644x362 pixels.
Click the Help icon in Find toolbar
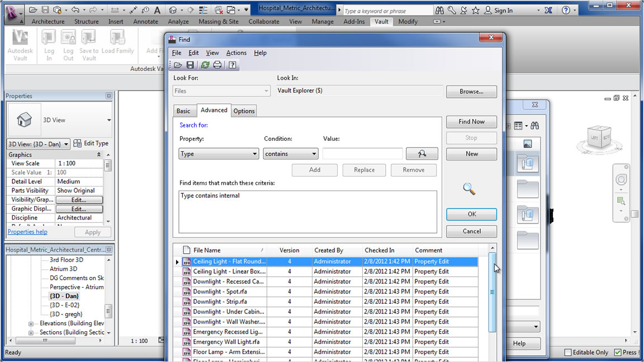point(232,65)
